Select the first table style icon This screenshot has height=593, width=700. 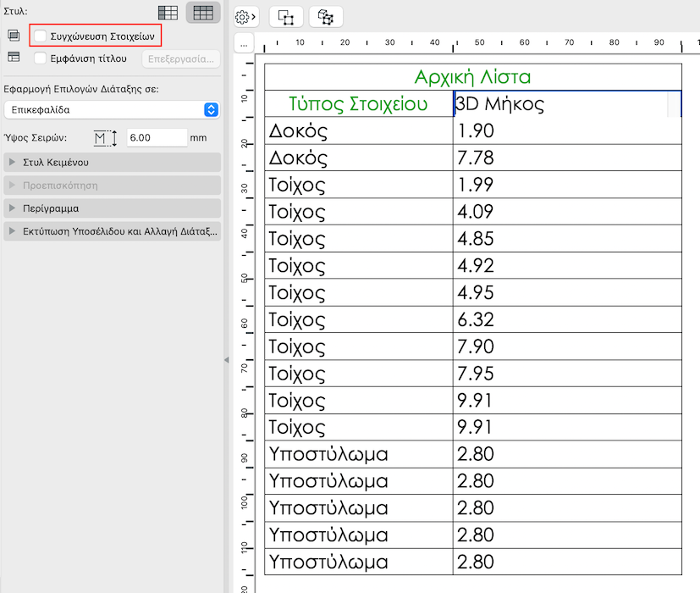tap(168, 13)
